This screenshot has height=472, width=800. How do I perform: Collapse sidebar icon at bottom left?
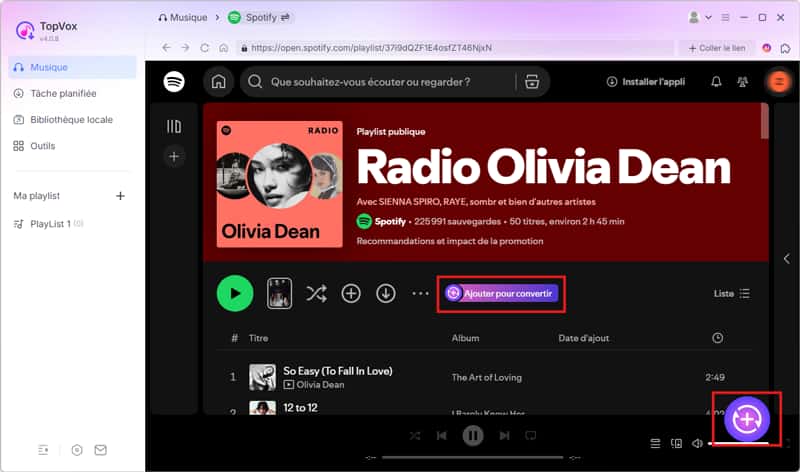point(43,450)
